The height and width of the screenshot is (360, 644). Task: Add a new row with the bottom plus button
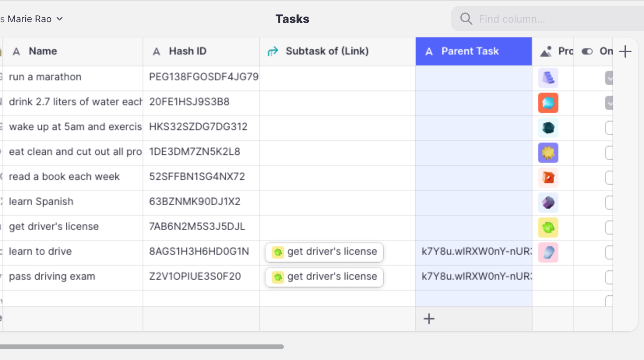pyautogui.click(x=429, y=319)
